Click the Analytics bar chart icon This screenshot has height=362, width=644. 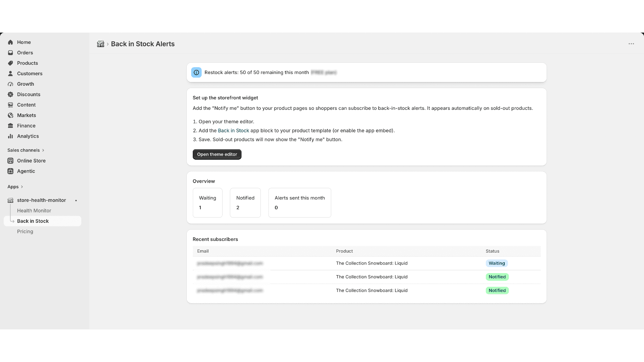point(10,136)
